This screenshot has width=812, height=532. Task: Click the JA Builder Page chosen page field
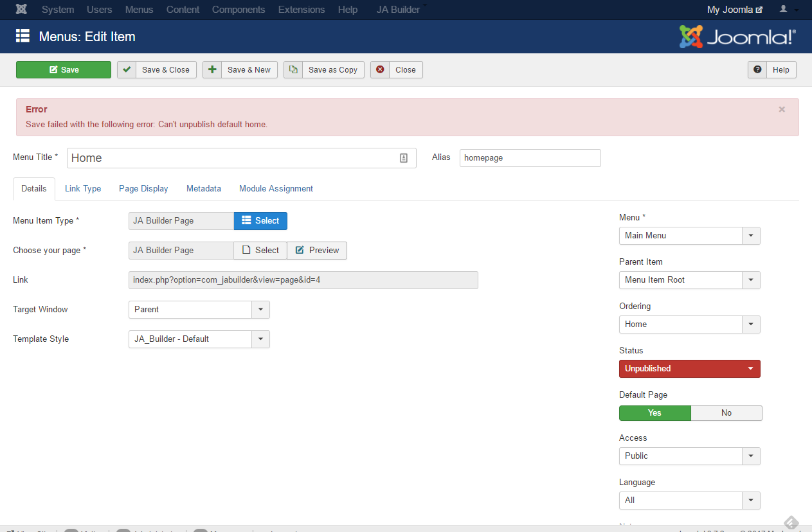point(181,250)
